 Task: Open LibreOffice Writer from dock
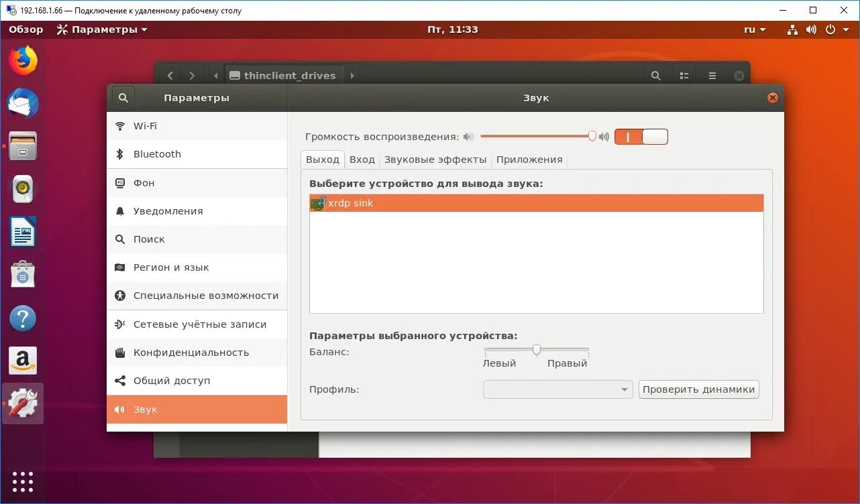[x=23, y=232]
